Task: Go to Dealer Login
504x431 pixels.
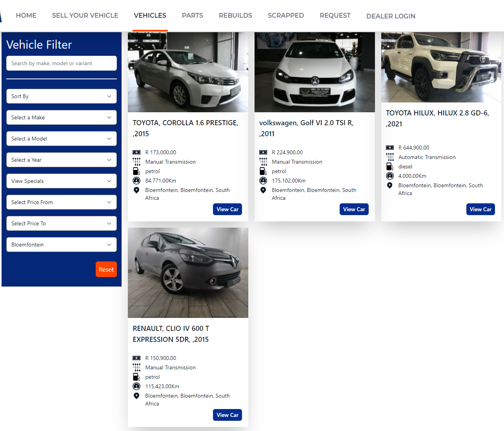Action: point(391,16)
